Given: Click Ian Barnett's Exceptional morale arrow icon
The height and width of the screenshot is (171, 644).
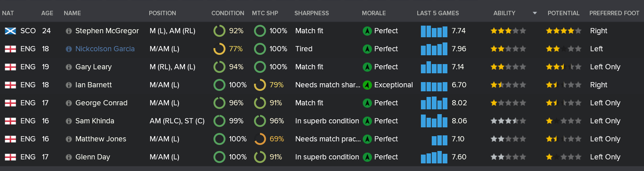Looking at the screenshot, I should pyautogui.click(x=367, y=85).
